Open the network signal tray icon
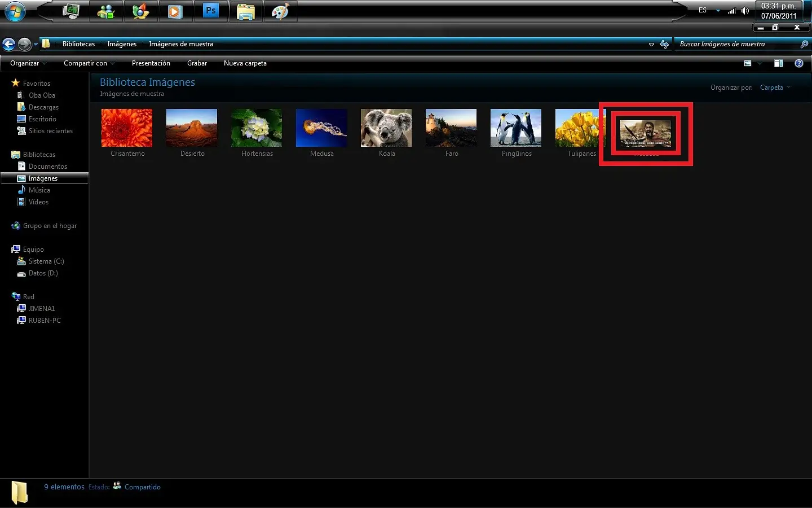Screen dimensions: 812x508 732,10
